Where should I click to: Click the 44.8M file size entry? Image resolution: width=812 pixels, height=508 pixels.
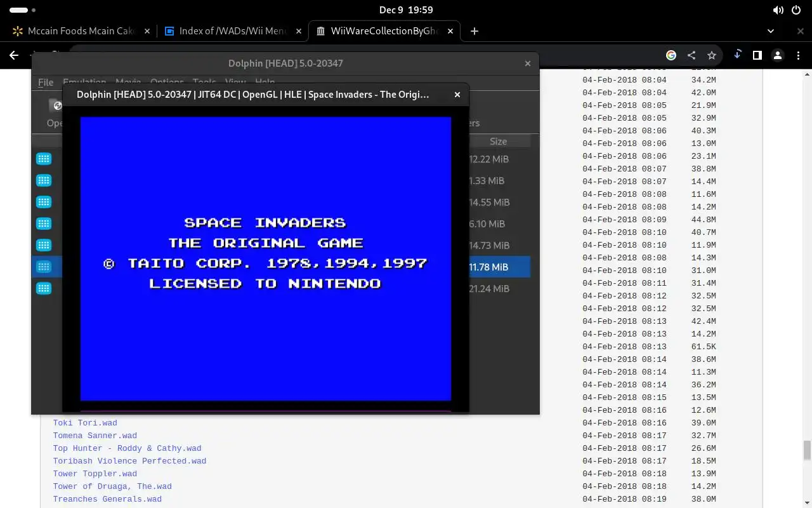tap(704, 220)
